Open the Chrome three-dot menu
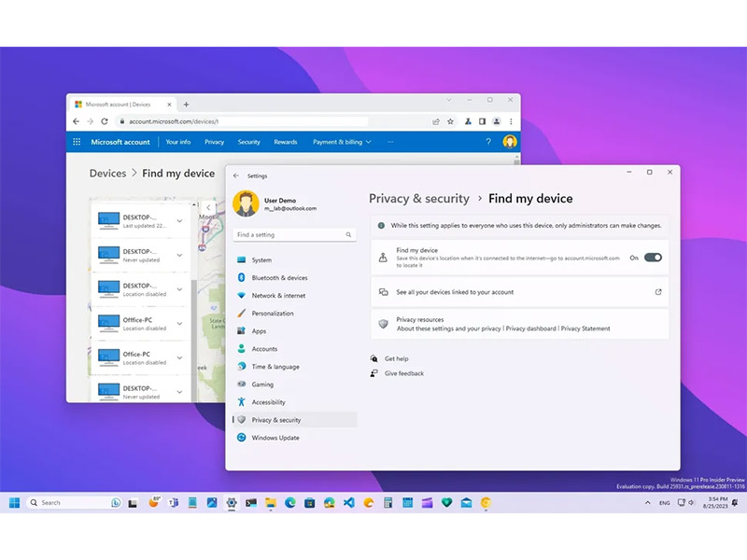The height and width of the screenshot is (560, 747). [511, 121]
